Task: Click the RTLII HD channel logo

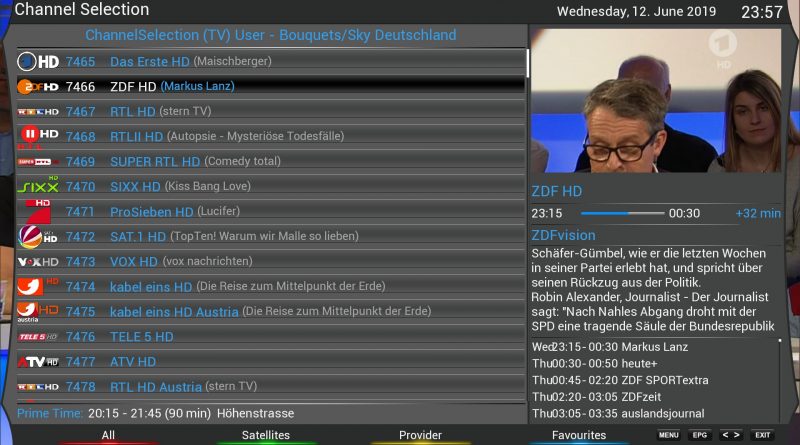Action: click(x=38, y=137)
